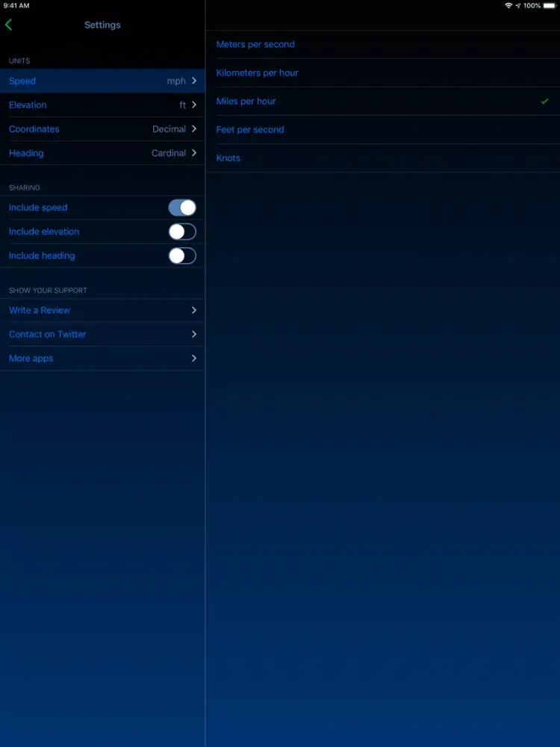Toggle the Include speed switch
The width and height of the screenshot is (560, 747).
point(182,208)
